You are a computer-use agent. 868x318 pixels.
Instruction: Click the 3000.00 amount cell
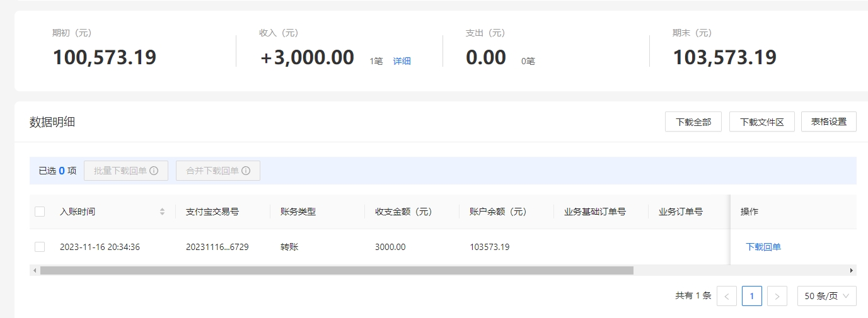coord(390,247)
